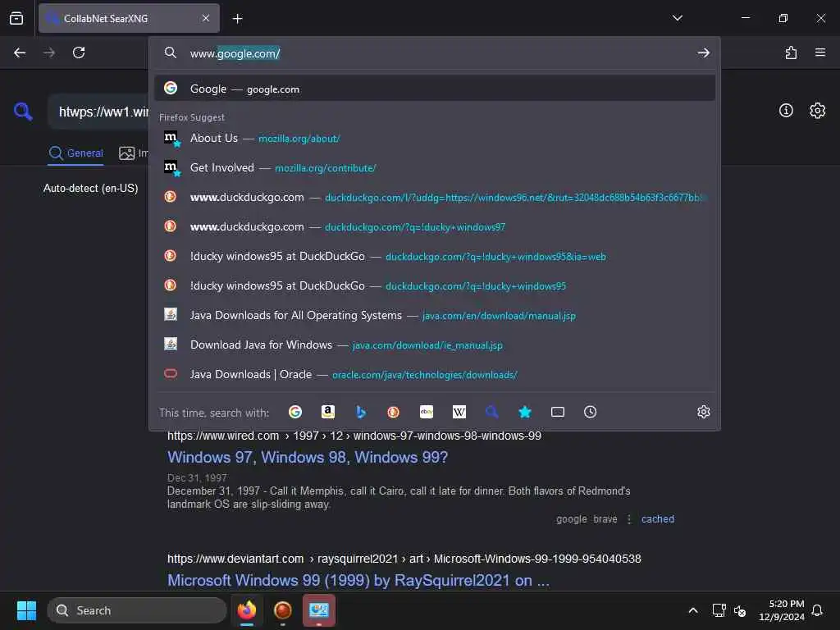Click the taskbar Search box
840x630 pixels.
point(137,610)
